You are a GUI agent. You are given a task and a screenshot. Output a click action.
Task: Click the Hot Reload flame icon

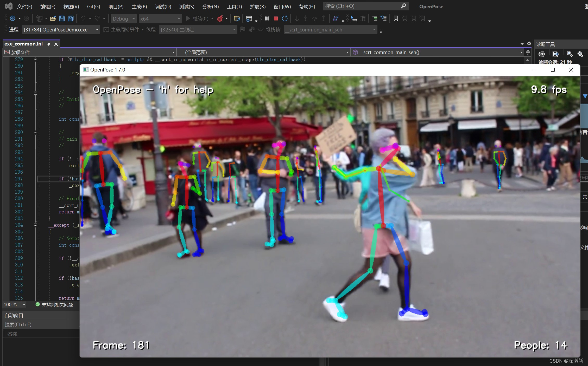point(220,18)
